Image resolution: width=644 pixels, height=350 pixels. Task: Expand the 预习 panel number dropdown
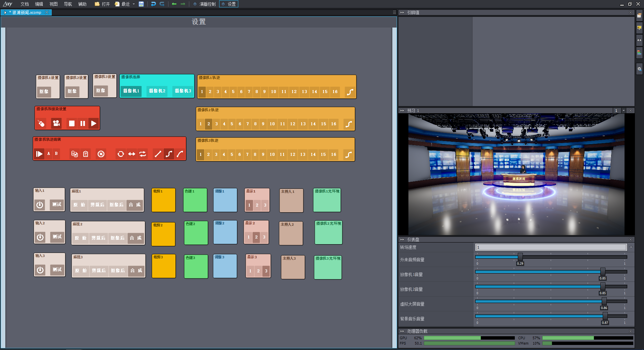click(624, 111)
